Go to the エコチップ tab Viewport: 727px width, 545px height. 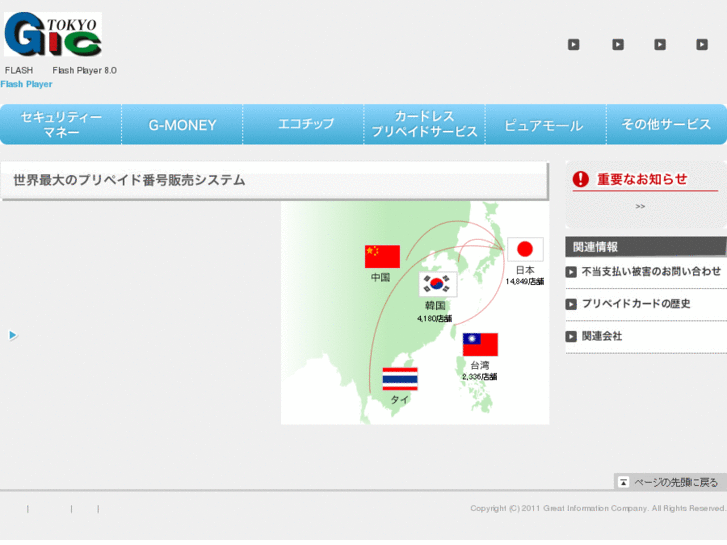click(x=305, y=124)
